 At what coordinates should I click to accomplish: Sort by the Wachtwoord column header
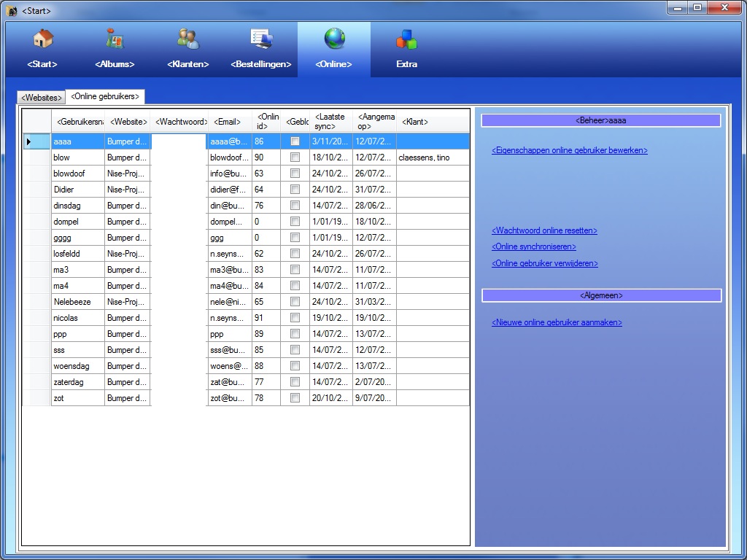[179, 122]
